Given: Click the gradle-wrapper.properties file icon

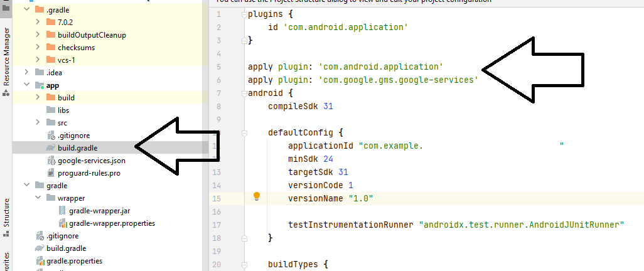Looking at the screenshot, I should [62, 223].
